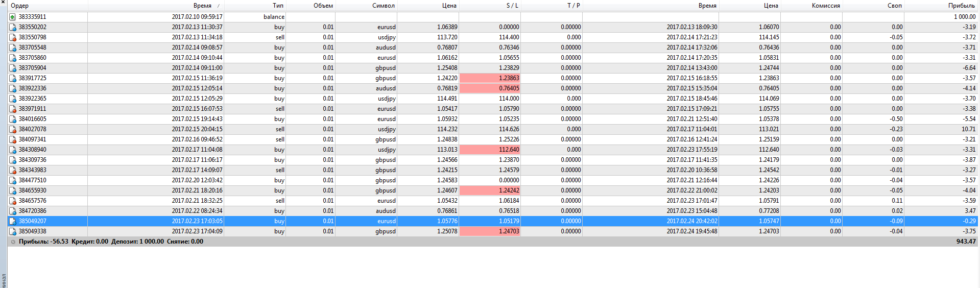Click close time 2017.02.13 18:09:30
This screenshot has height=288, width=980.
tap(691, 27)
